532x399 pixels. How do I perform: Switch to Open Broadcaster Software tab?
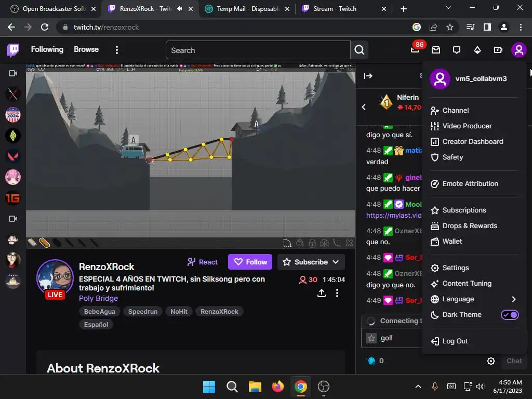54,9
